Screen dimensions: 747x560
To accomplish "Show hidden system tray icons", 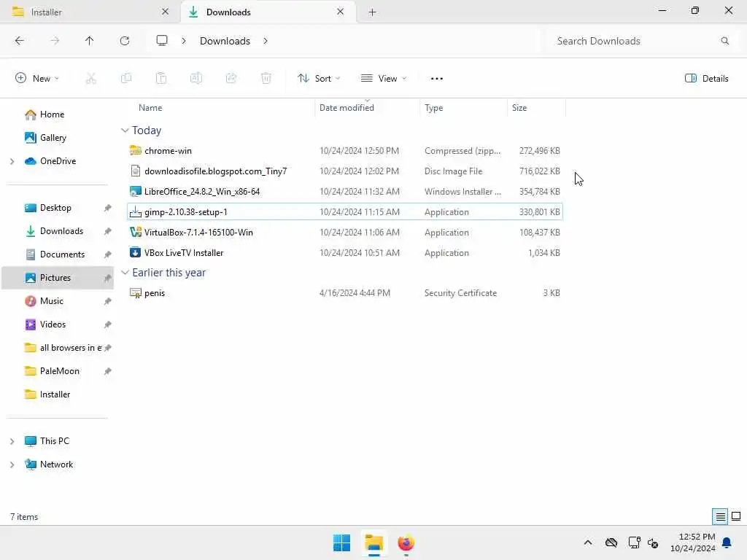I will point(588,542).
